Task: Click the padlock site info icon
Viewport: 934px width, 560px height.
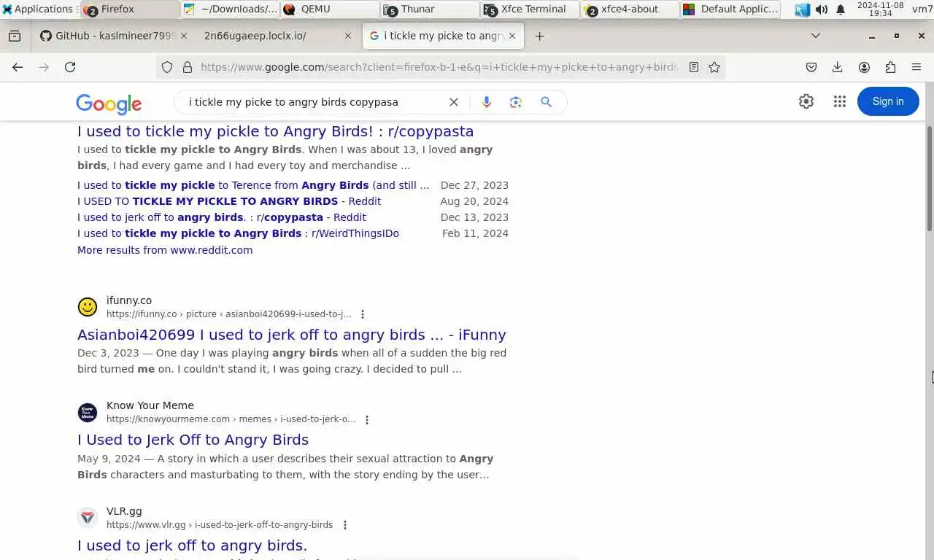Action: (x=188, y=67)
